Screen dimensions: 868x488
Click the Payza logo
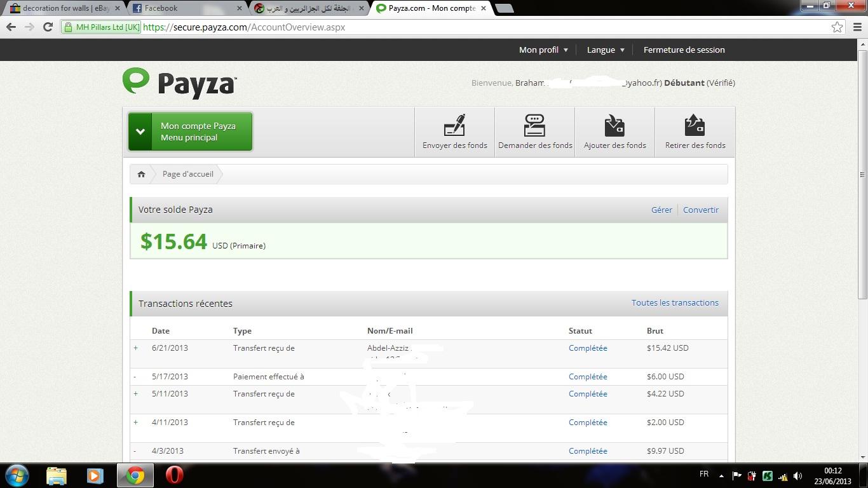pos(179,83)
